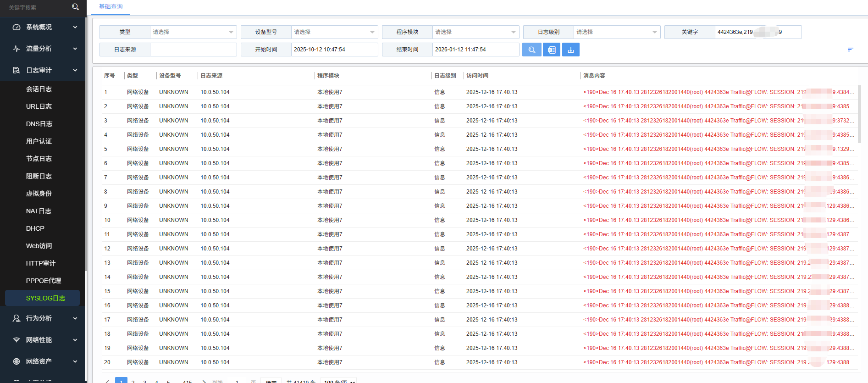Open the 设备型号 dropdown
The height and width of the screenshot is (383, 868).
334,32
